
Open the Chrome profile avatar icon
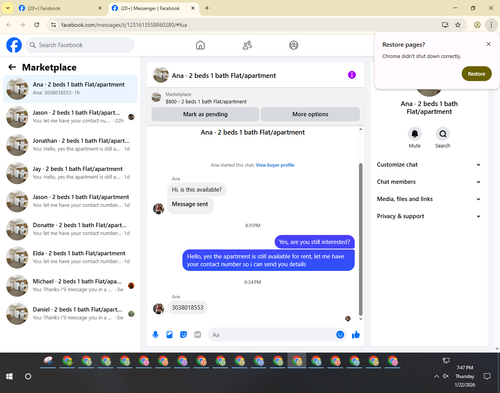[x=477, y=25]
